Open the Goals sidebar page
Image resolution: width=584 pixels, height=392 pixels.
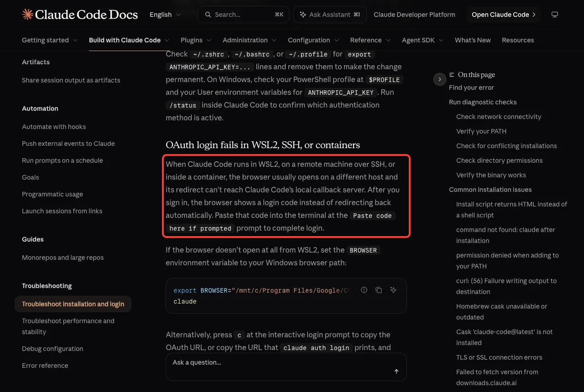(x=31, y=177)
